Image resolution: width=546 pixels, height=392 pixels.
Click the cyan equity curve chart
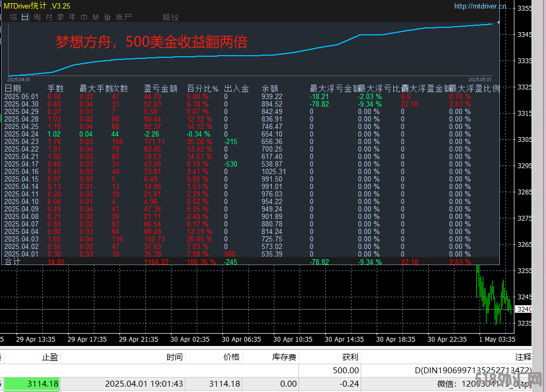pyautogui.click(x=250, y=50)
